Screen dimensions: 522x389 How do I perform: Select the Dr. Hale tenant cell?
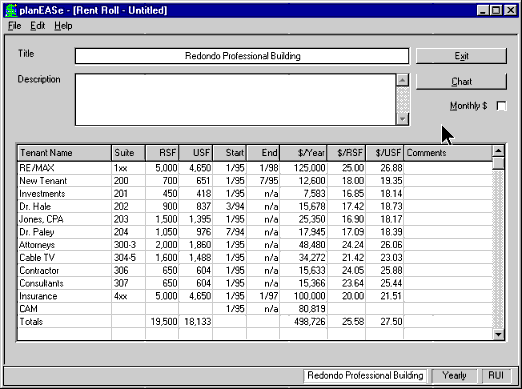coord(64,206)
